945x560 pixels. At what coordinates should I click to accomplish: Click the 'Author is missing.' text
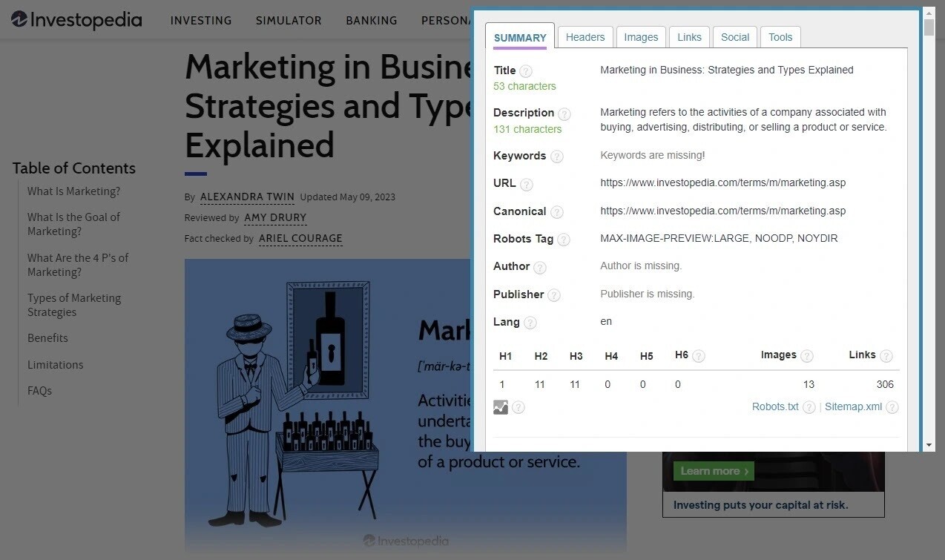[x=641, y=266]
